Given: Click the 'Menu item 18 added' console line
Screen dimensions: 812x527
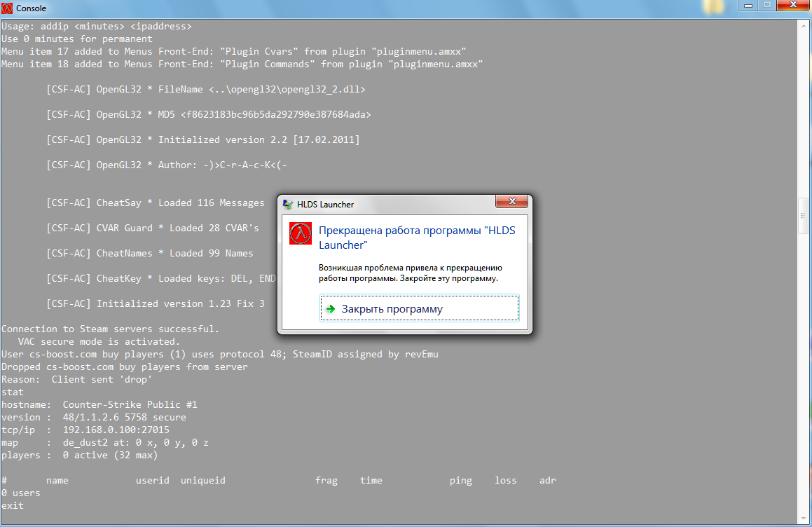Looking at the screenshot, I should tap(242, 64).
